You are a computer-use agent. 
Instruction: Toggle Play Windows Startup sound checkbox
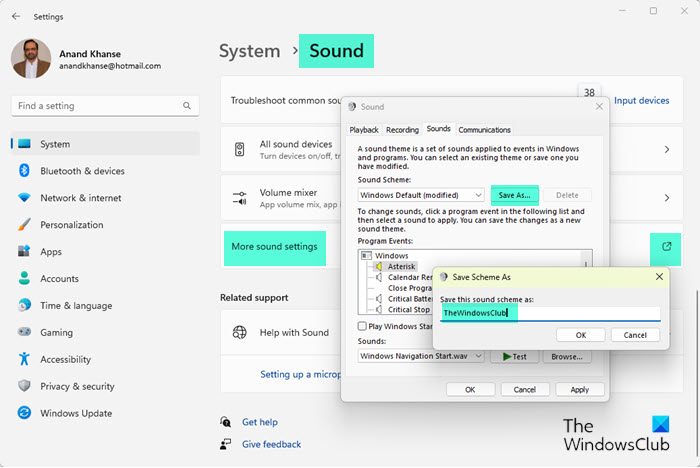[x=362, y=326]
